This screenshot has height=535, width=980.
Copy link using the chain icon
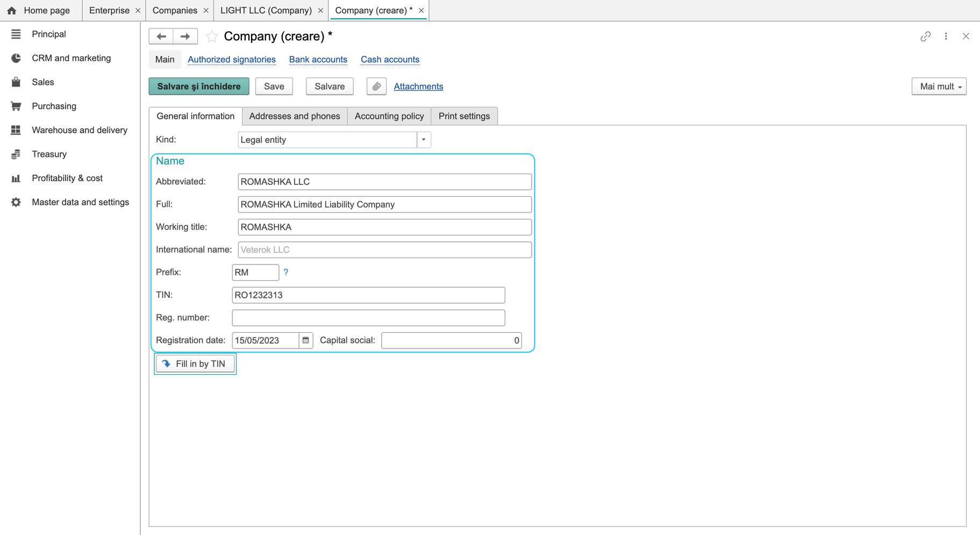point(925,36)
